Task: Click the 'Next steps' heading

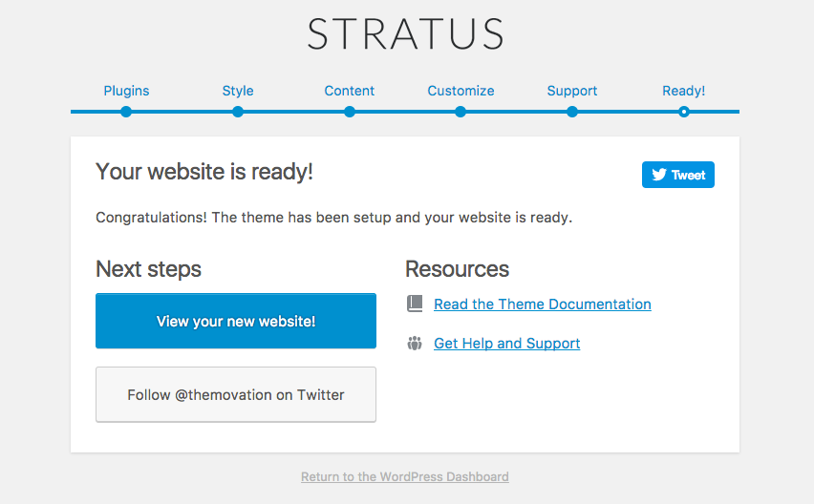Action: click(148, 269)
